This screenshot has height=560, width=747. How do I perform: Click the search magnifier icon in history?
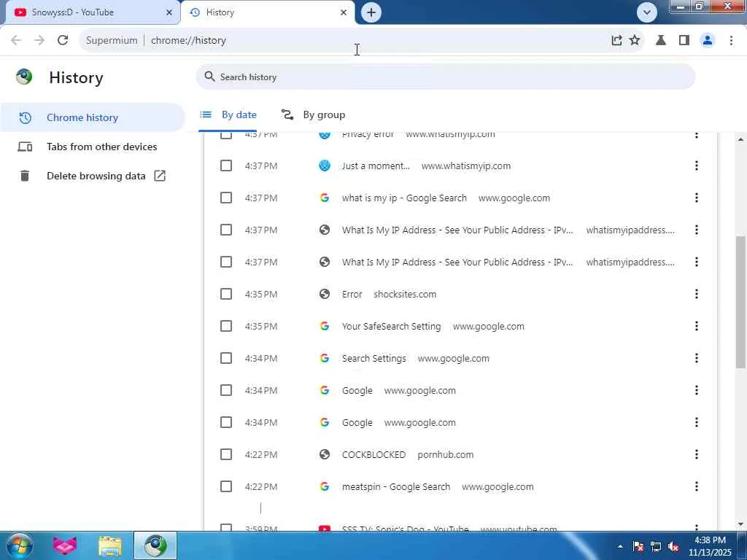209,77
